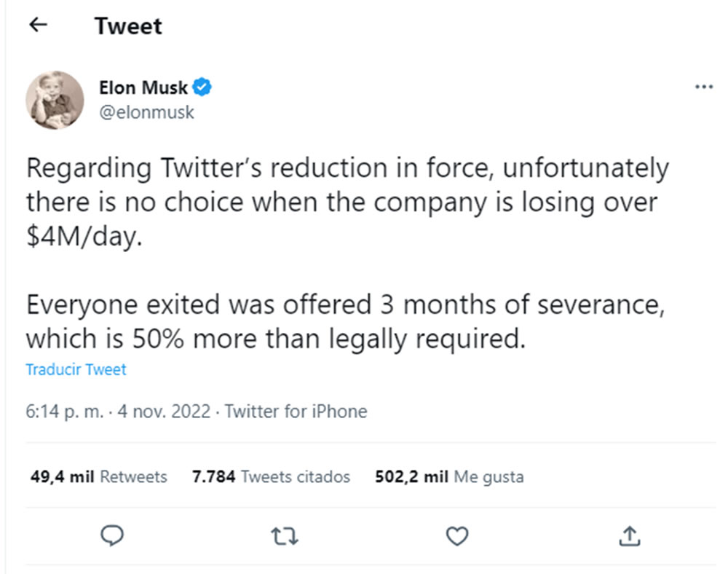Click the Traducir Tweet link
Screen dimensions: 728x574
pyautogui.click(x=76, y=369)
